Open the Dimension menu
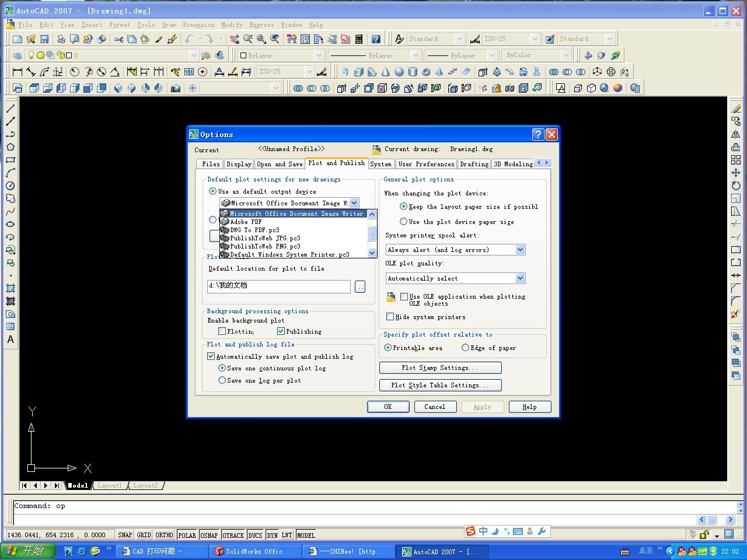Screen dimensions: 747x560 pos(198,24)
